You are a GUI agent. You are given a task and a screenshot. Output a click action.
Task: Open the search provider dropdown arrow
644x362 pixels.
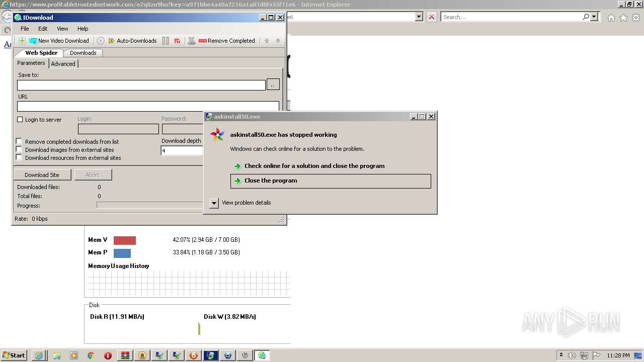(x=594, y=17)
